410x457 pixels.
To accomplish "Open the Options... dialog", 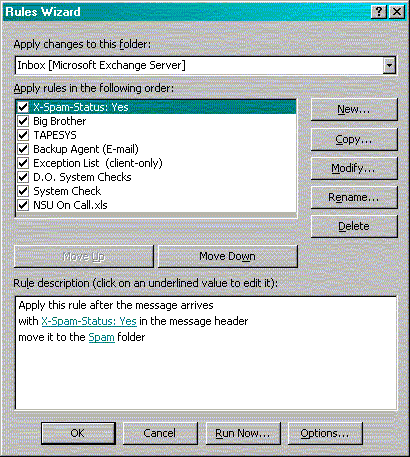I will (x=325, y=433).
